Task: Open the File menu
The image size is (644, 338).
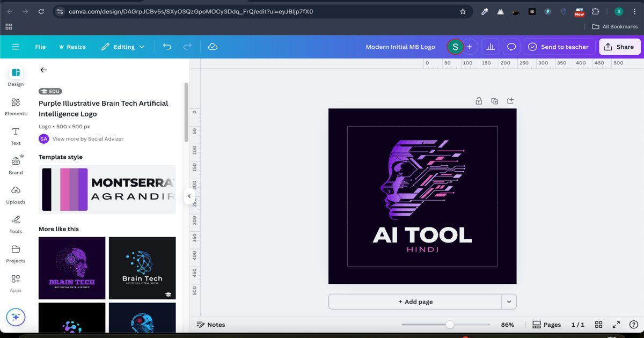Action: (40, 47)
